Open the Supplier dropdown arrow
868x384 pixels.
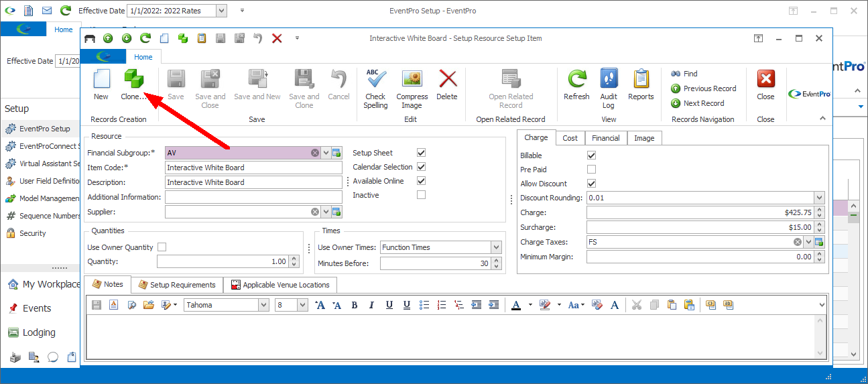[x=326, y=212]
